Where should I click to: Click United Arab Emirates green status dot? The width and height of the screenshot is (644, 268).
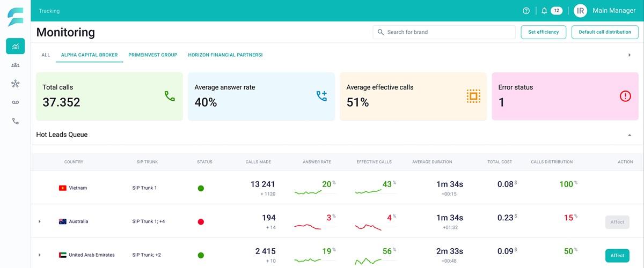(201, 255)
